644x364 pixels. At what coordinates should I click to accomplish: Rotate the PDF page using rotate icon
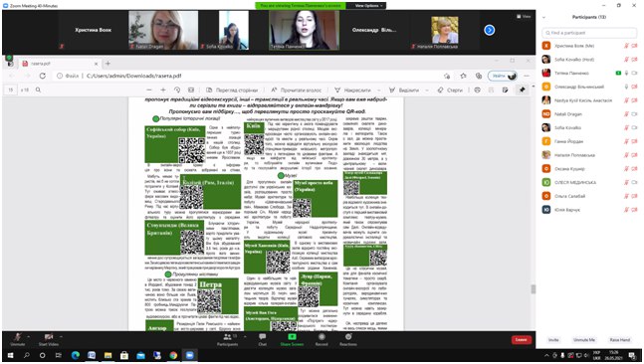click(177, 90)
